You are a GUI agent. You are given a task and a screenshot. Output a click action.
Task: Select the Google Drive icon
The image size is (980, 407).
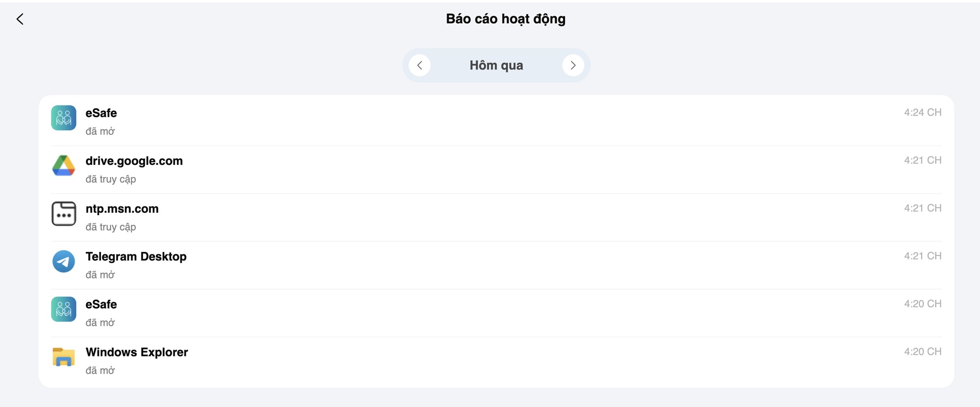click(x=63, y=166)
